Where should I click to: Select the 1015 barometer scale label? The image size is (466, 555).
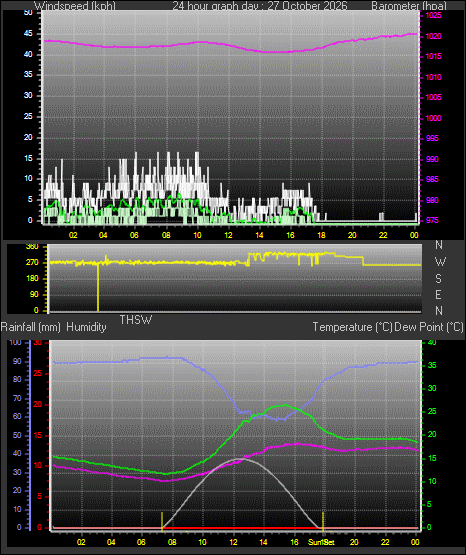tap(433, 56)
